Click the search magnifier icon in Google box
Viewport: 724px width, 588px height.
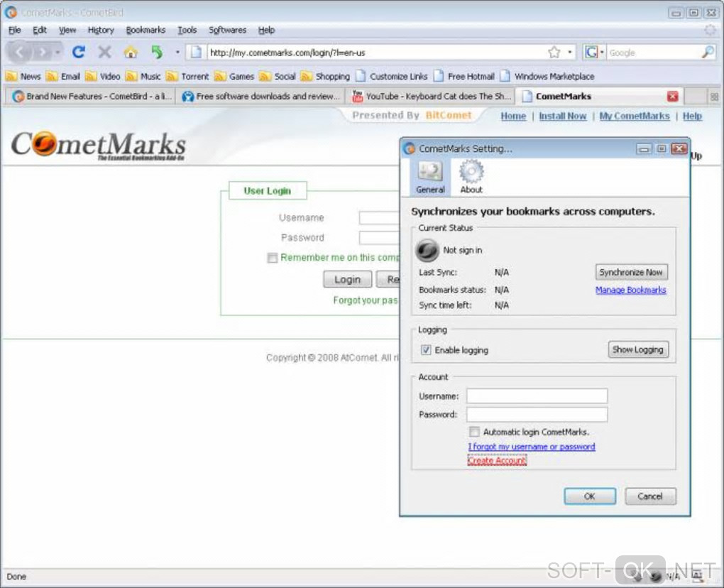tap(708, 52)
